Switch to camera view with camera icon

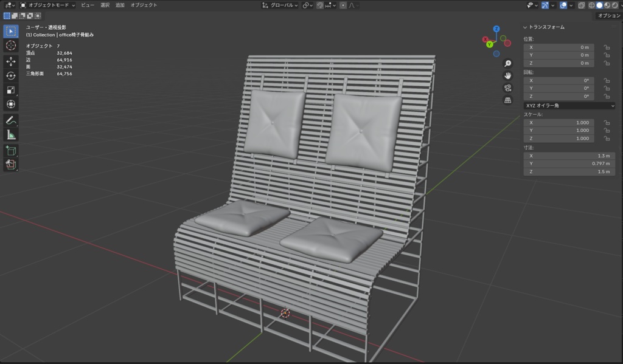coord(508,88)
